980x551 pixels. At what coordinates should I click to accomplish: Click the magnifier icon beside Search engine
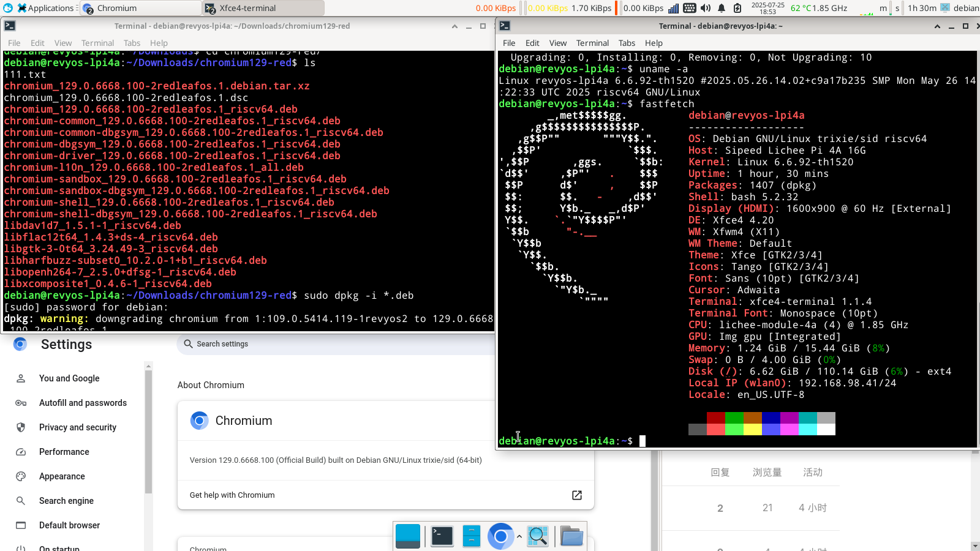point(21,501)
